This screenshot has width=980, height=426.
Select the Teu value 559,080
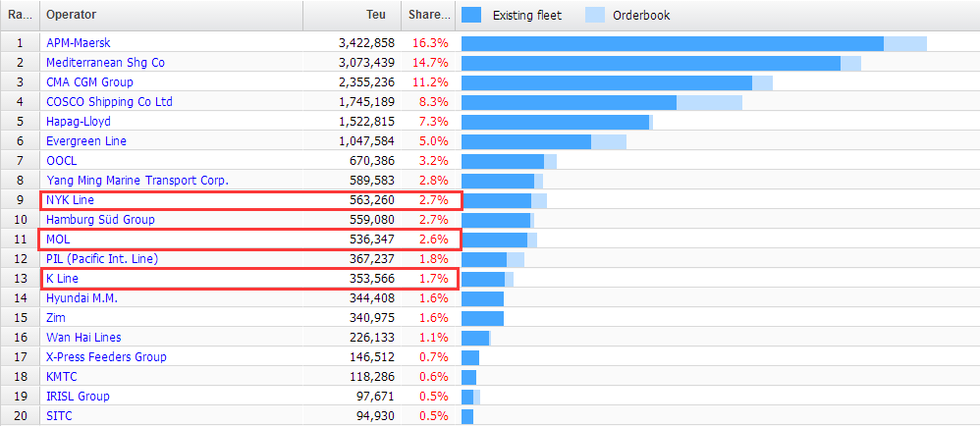[x=372, y=220]
